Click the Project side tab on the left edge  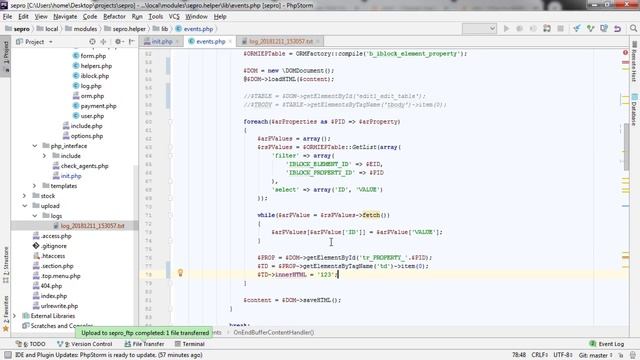pos(6,56)
